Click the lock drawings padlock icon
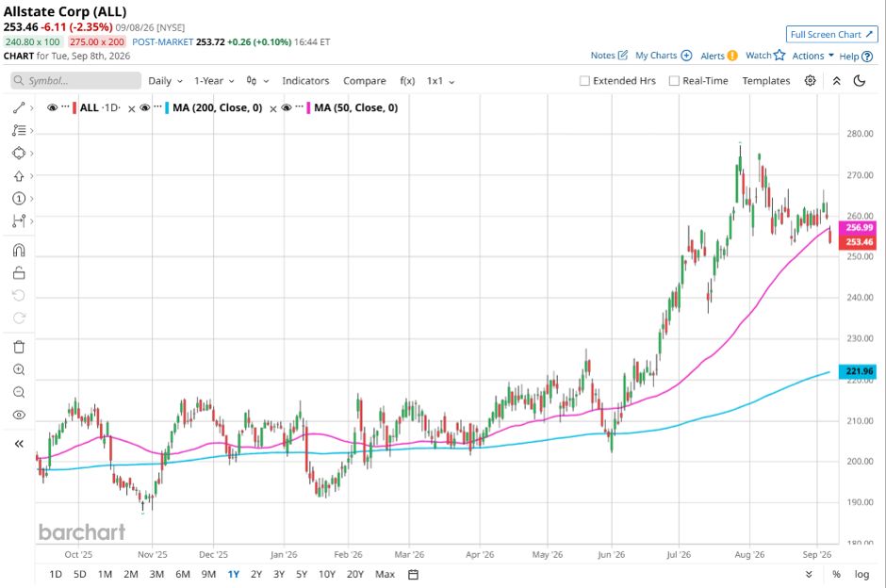Screen dimensions: 886x588 pyautogui.click(x=19, y=273)
